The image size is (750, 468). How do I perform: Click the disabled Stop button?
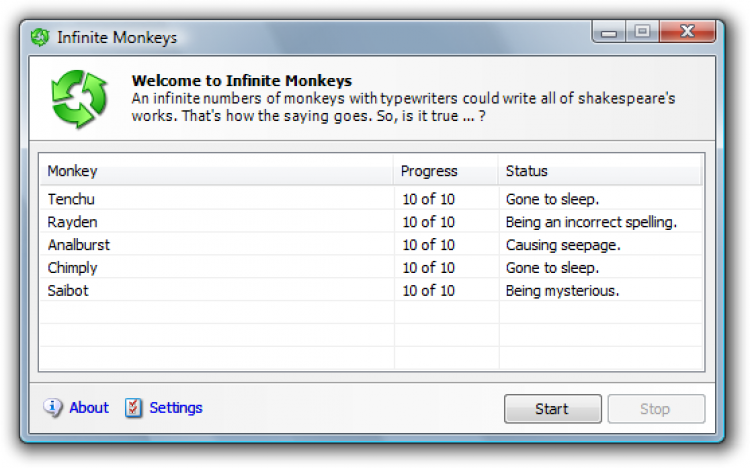(656, 409)
